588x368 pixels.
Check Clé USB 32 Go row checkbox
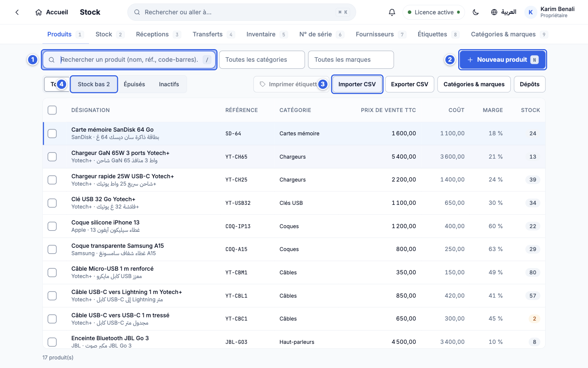(x=52, y=203)
